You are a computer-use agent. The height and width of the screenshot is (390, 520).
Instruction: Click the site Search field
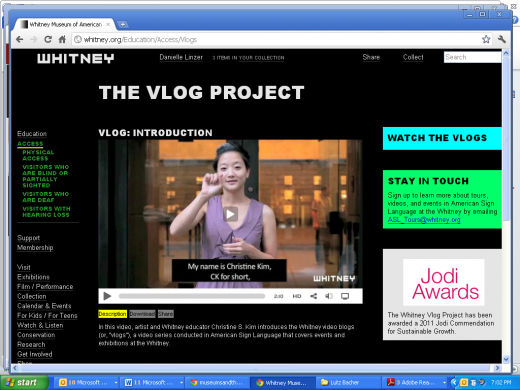point(472,57)
